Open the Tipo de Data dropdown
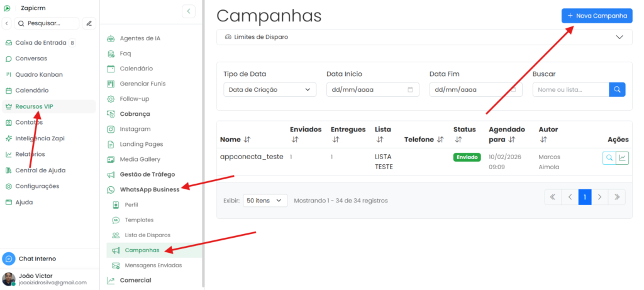The image size is (644, 290). (270, 89)
